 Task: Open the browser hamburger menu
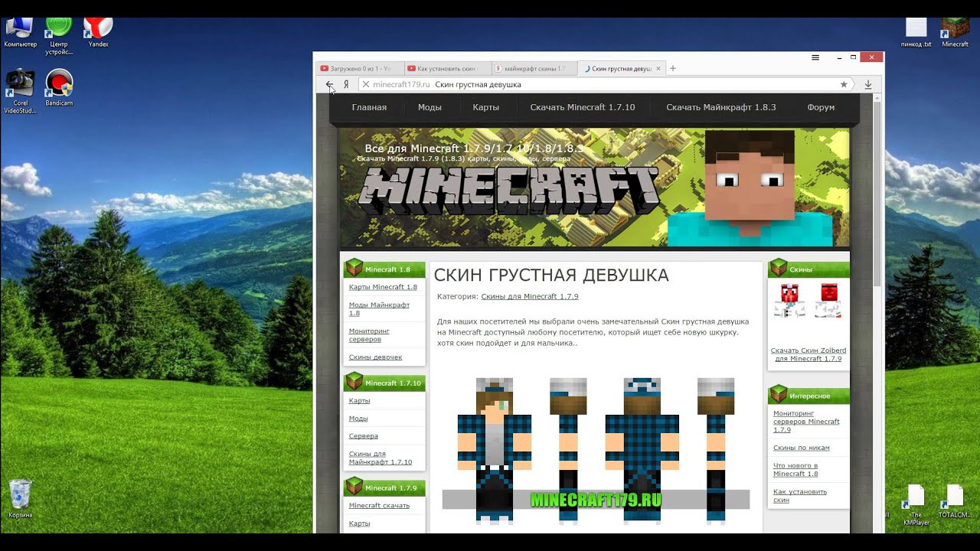tap(815, 57)
